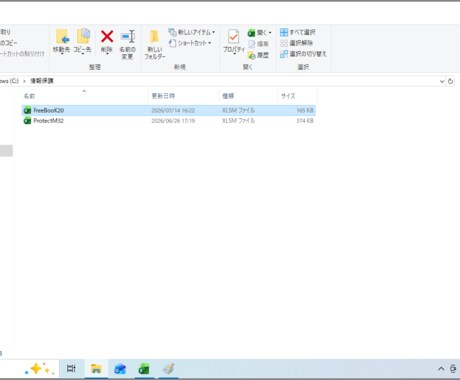Expand the address bar history chevron

pos(442,81)
